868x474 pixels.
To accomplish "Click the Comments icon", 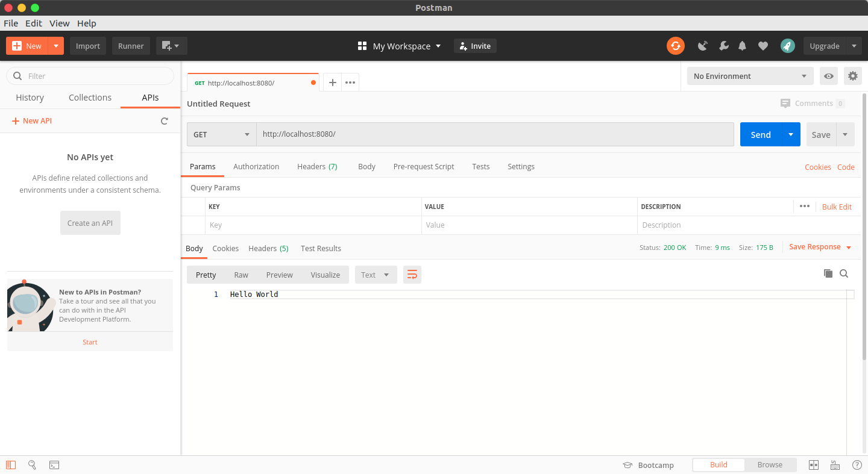I will click(785, 103).
